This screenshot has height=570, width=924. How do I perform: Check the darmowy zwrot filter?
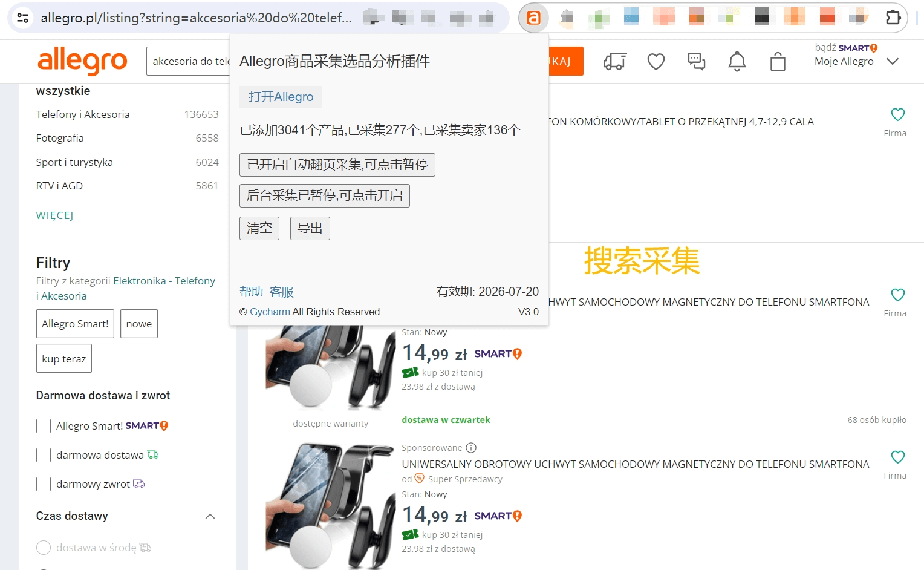44,484
